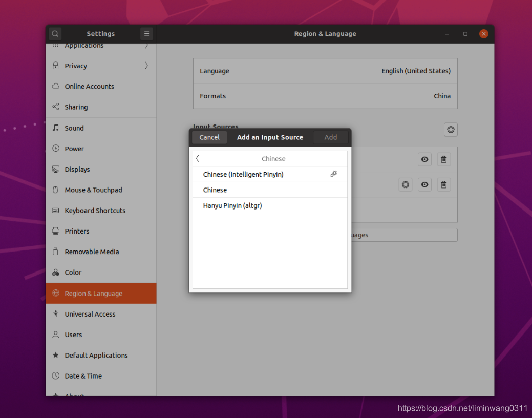This screenshot has width=532, height=418.
Task: Open Mouse & Touchpad settings
Action: coord(101,190)
